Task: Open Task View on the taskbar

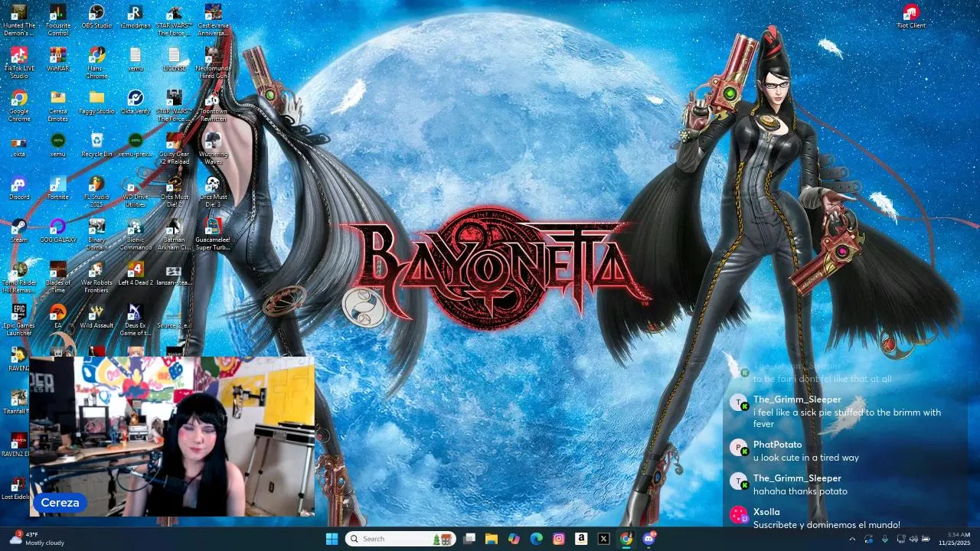Action: (x=469, y=539)
